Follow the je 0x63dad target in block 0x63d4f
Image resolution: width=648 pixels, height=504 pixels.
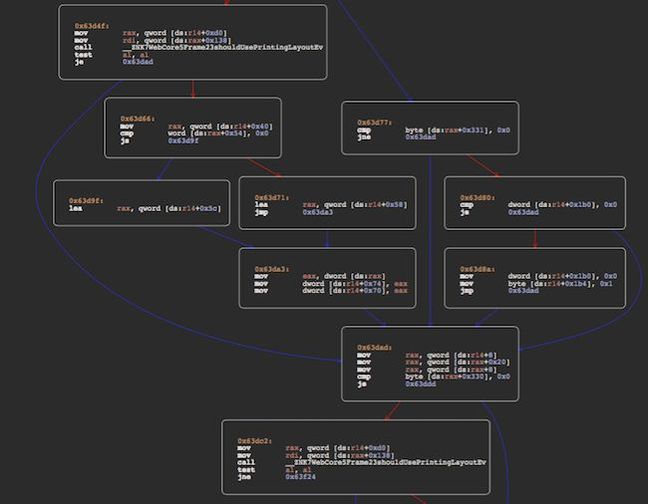coord(138,62)
